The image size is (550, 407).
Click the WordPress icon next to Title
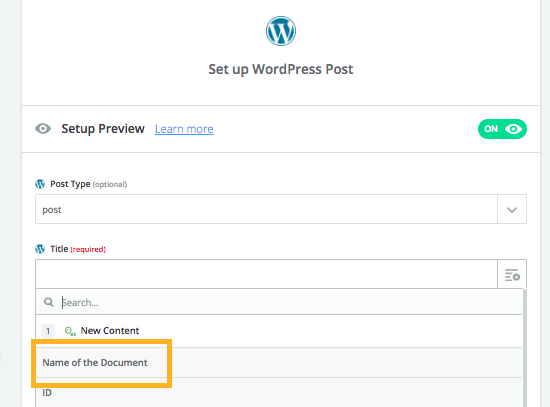40,249
